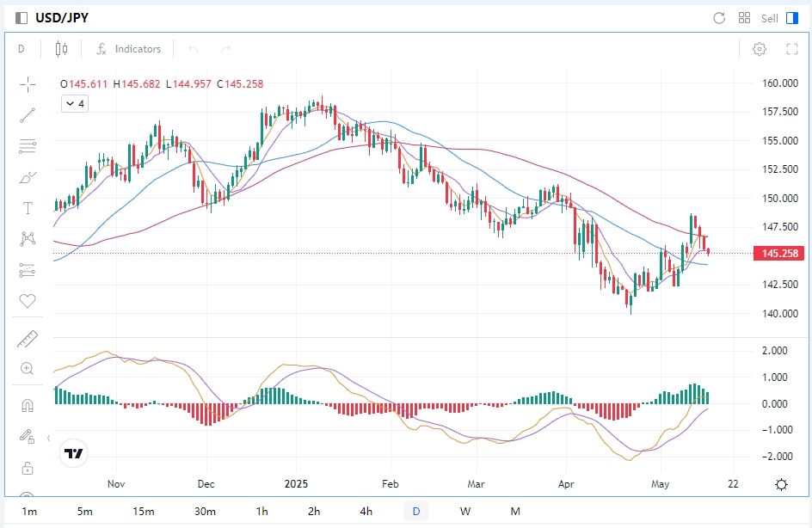Switch to 30m timeframe

tap(205, 512)
